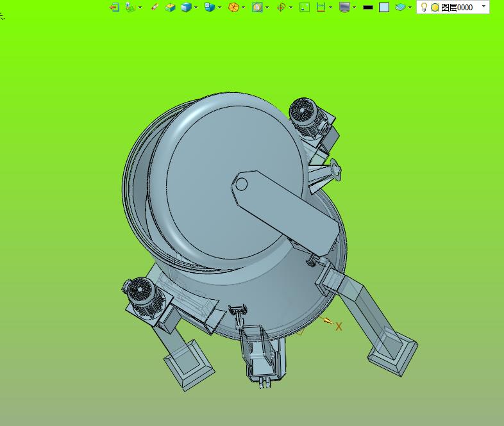Click the green framed window icon

tap(305, 7)
